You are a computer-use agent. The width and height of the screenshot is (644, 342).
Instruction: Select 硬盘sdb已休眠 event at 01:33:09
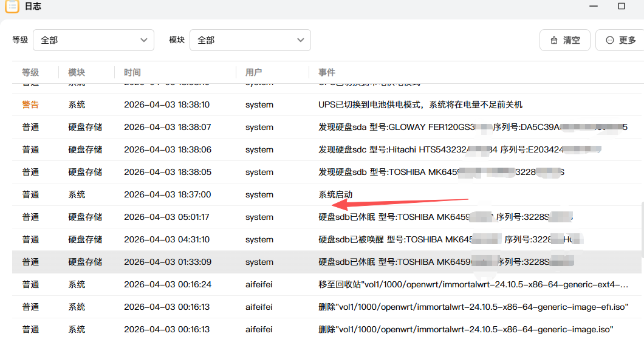click(446, 262)
